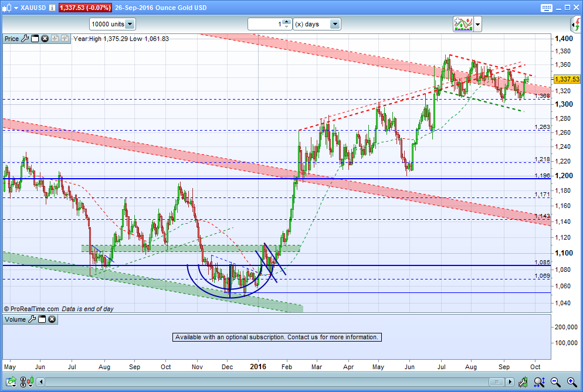Viewport: 583px width, 392px height.
Task: Click the horizontal scrollbar left arrow
Action: pyautogui.click(x=41, y=382)
